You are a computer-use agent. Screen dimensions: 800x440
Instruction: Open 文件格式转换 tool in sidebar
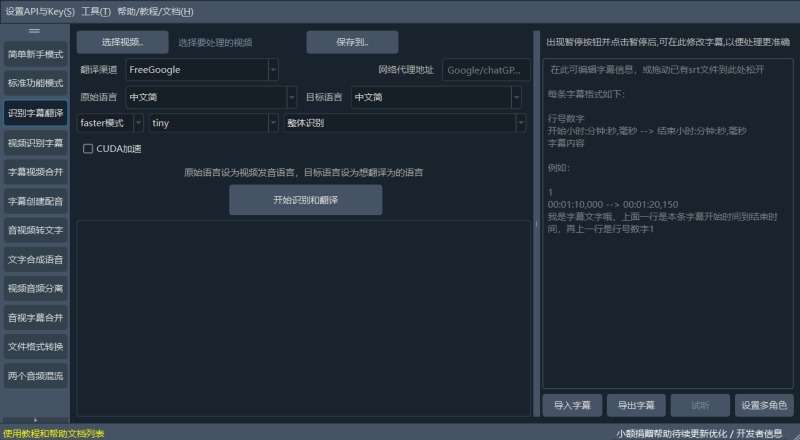35,347
